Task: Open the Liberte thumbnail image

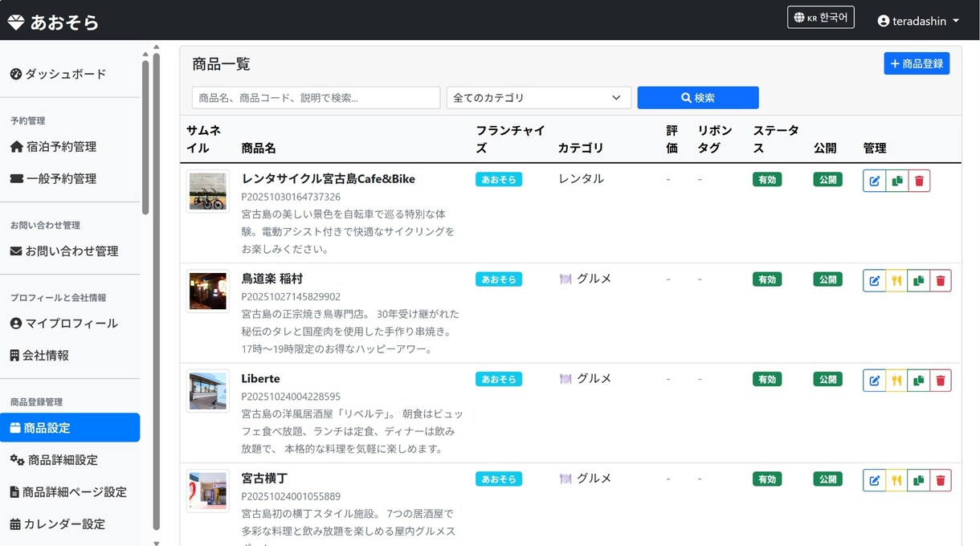Action: coord(208,391)
